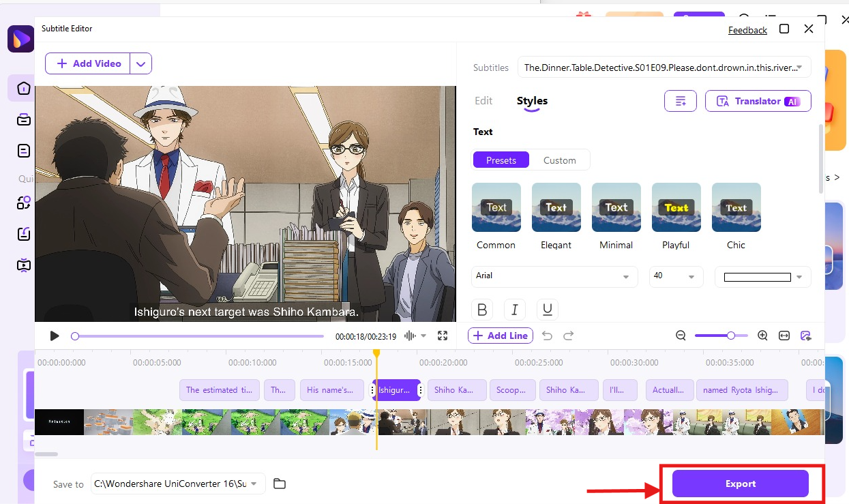
Task: Click the yellow playhead marker on timeline
Action: 376,353
